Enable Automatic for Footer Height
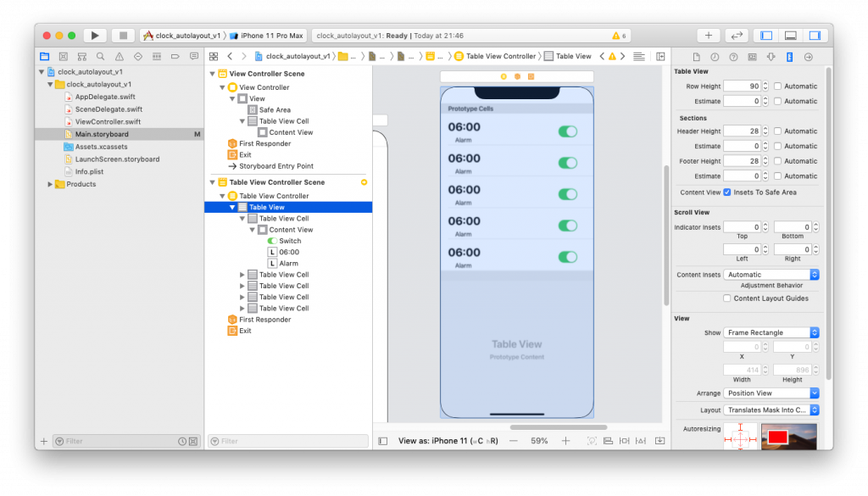 point(778,161)
